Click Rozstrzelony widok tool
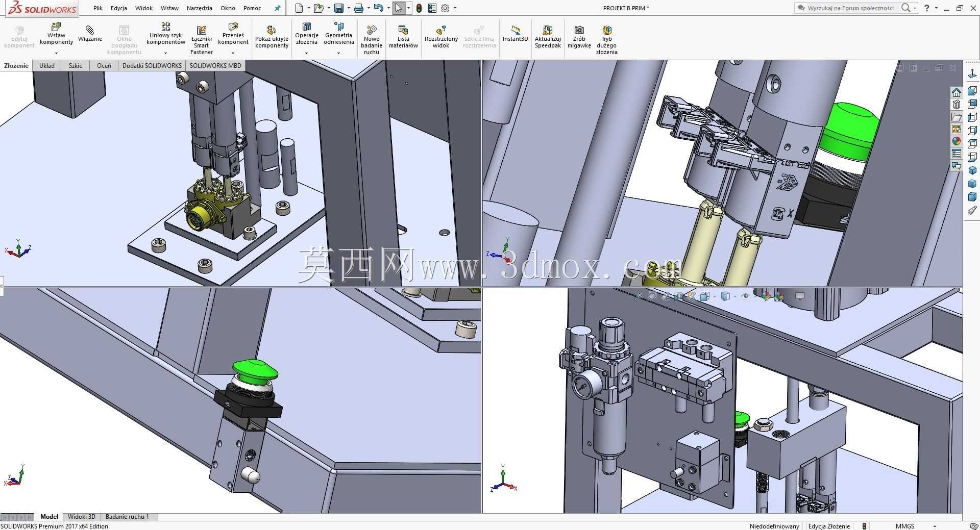The width and height of the screenshot is (980, 530). click(x=441, y=37)
